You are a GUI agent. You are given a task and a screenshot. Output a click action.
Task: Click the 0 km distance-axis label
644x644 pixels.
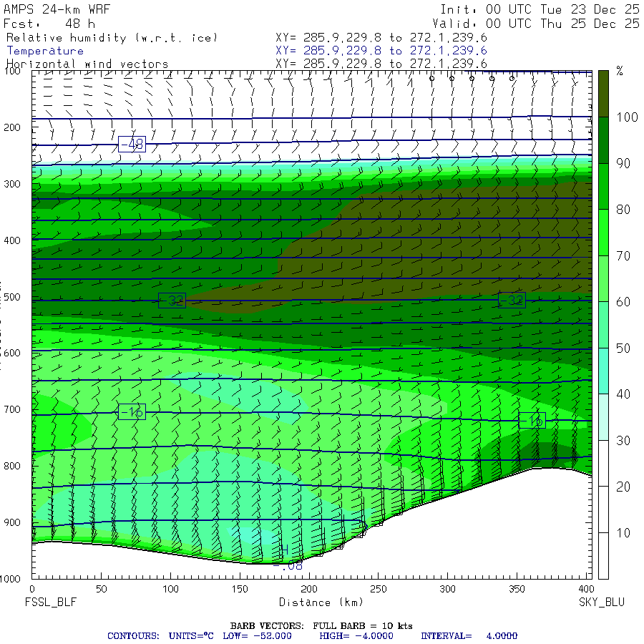[x=32, y=589]
